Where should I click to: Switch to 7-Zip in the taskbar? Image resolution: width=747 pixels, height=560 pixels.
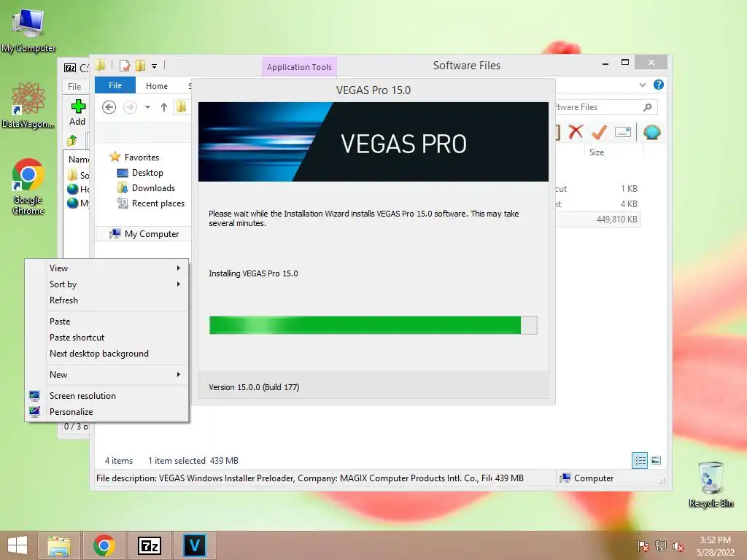[x=149, y=545]
